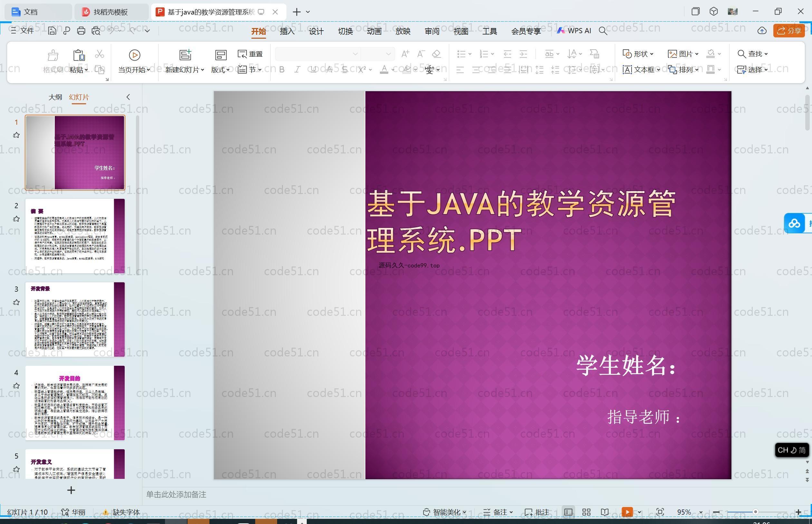812x524 pixels.
Task: Click the fit slide to window icon
Action: click(x=660, y=512)
